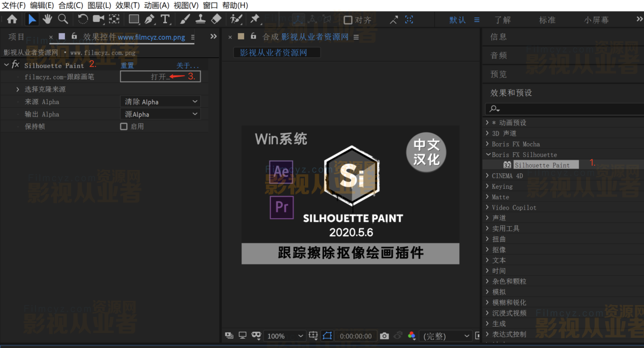Open the 效果(T) menu
The width and height of the screenshot is (644, 348).
pos(128,5)
